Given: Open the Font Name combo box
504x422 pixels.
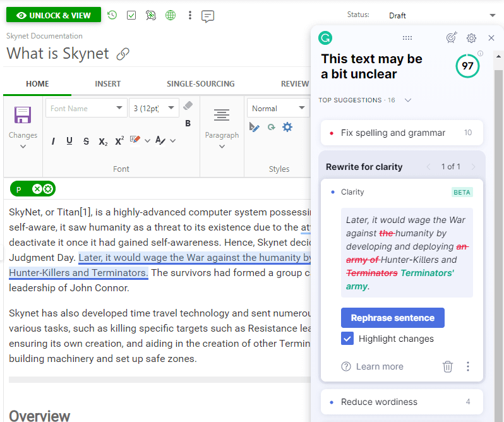Looking at the screenshot, I should [86, 108].
